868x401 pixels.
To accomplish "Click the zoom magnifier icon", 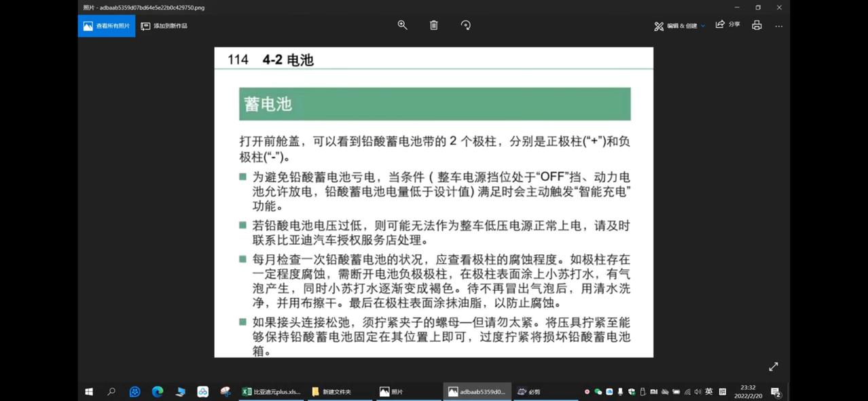I will [x=402, y=25].
